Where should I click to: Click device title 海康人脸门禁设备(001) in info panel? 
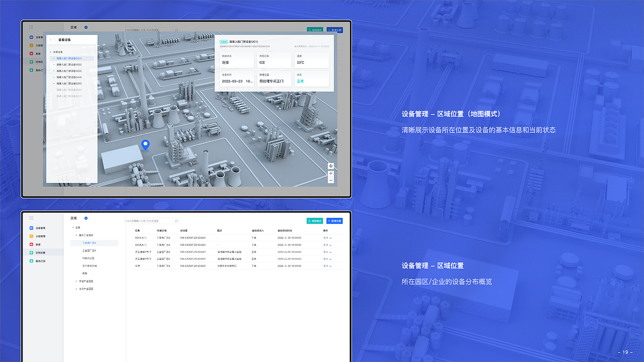pos(244,42)
